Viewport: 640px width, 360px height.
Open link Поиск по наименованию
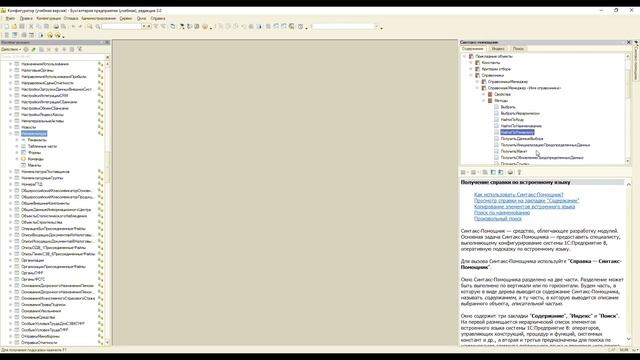click(x=502, y=213)
